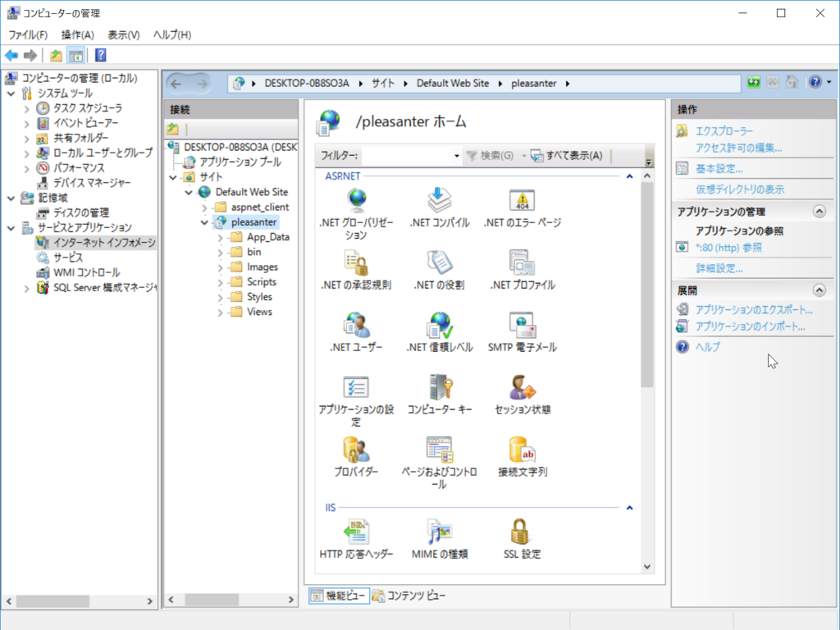Click エクスプローラー action link
This screenshot has width=840, height=630.
click(724, 130)
